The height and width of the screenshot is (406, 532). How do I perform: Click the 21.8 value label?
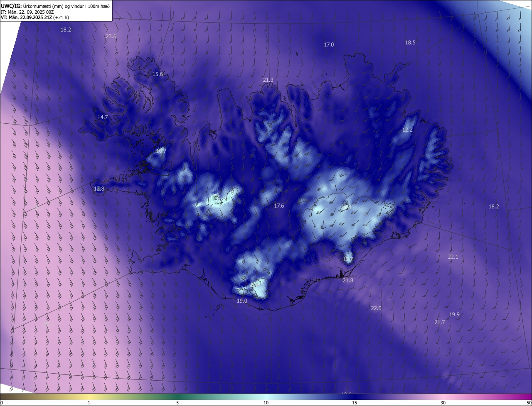[348, 281]
